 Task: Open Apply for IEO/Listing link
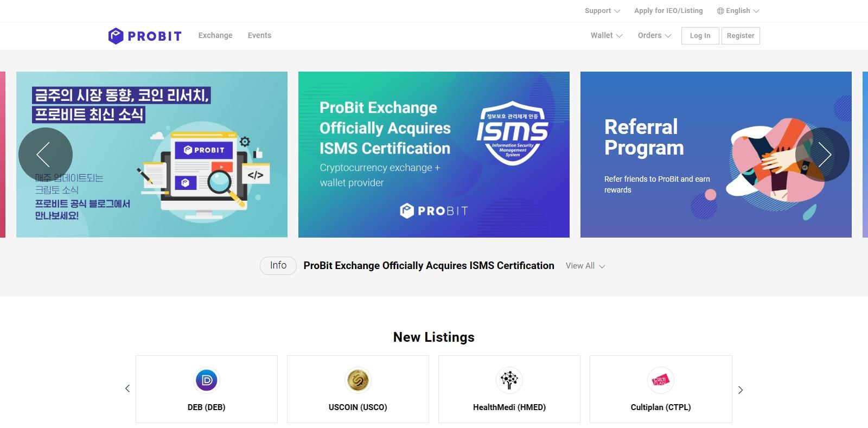coord(668,11)
